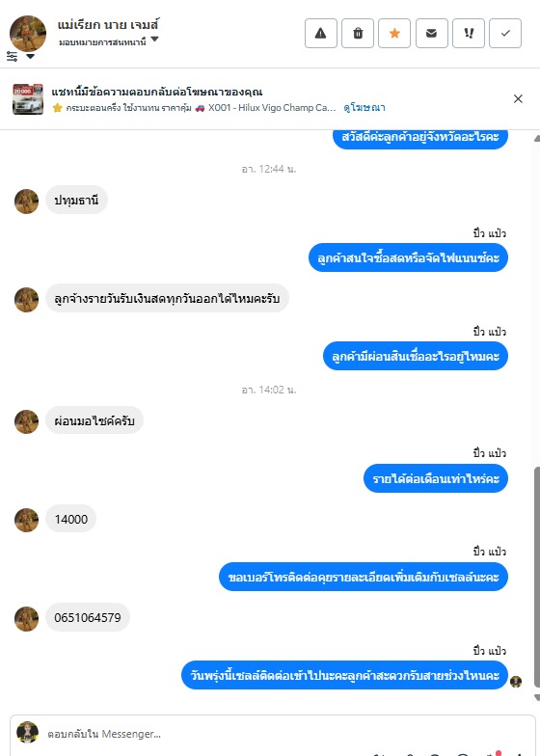
Task: Mark conversation done with checkmark button
Action: (505, 33)
